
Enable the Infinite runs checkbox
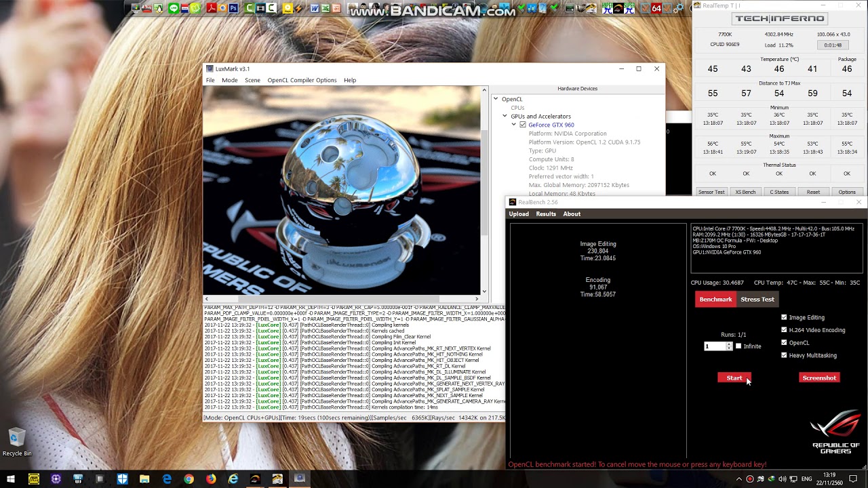point(738,346)
